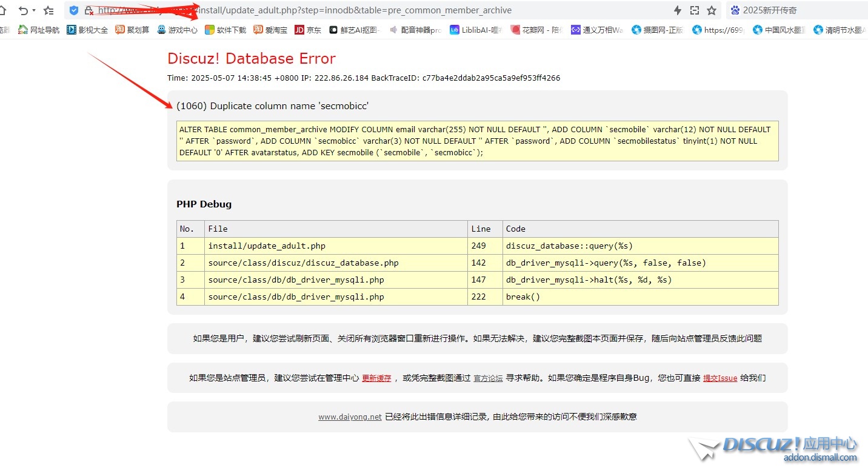
Task: Open the LiblibAI bookmark
Action: tap(476, 30)
